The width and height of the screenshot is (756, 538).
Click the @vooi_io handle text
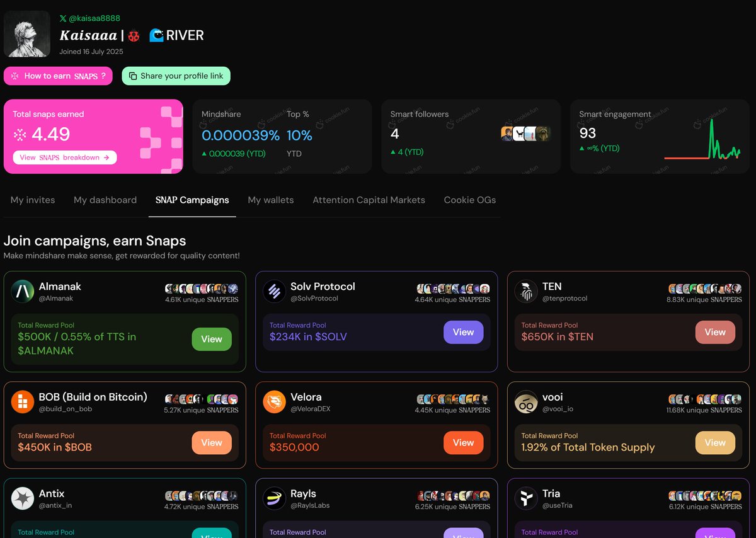pyautogui.click(x=558, y=409)
